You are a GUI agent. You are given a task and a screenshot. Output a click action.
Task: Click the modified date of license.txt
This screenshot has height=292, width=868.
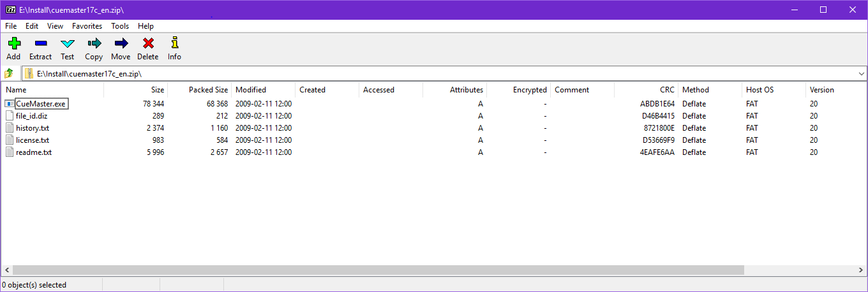pos(264,140)
